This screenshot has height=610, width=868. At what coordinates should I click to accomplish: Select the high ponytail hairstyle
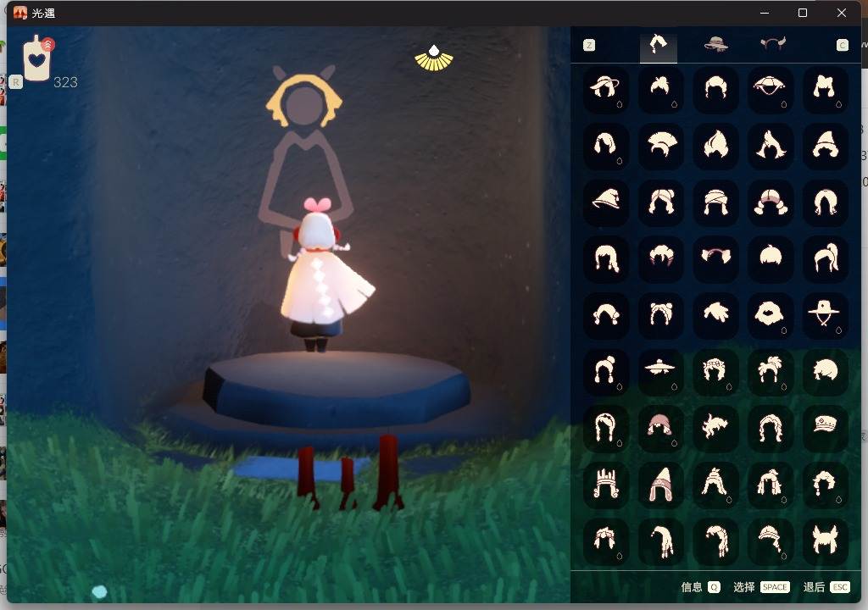click(824, 258)
